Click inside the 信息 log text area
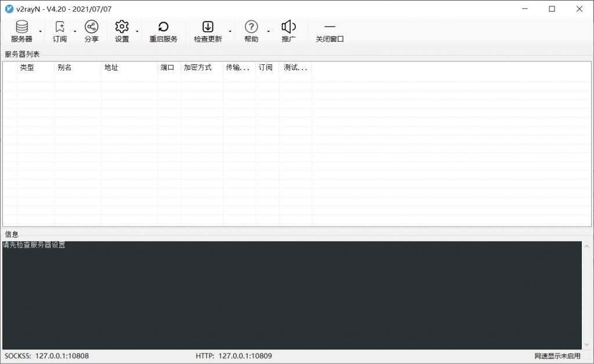 tap(290, 296)
